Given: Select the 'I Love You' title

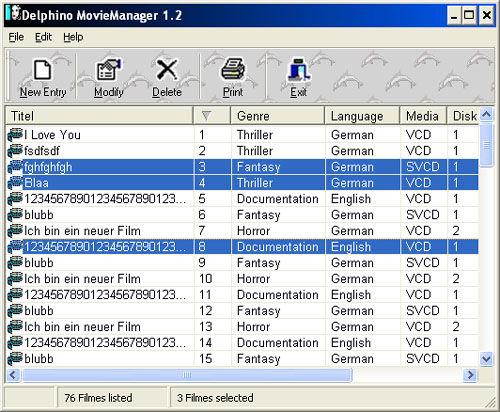Looking at the screenshot, I should coord(52,135).
